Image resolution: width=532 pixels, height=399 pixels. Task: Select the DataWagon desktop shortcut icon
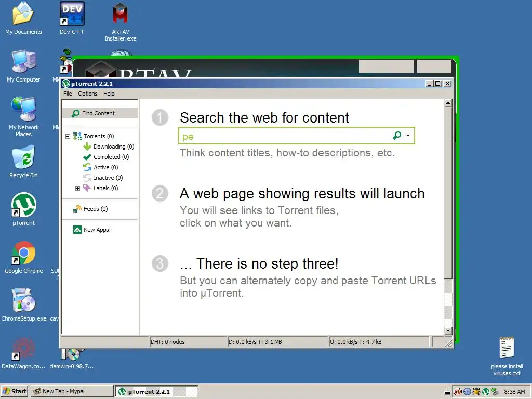click(x=23, y=349)
